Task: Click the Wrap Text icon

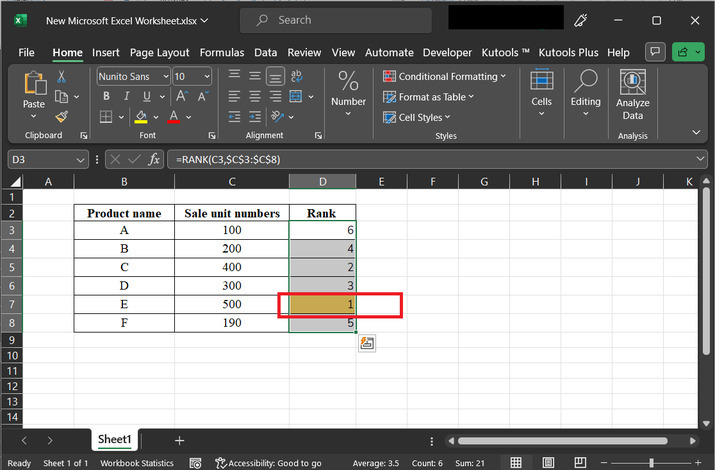Action: [296, 76]
